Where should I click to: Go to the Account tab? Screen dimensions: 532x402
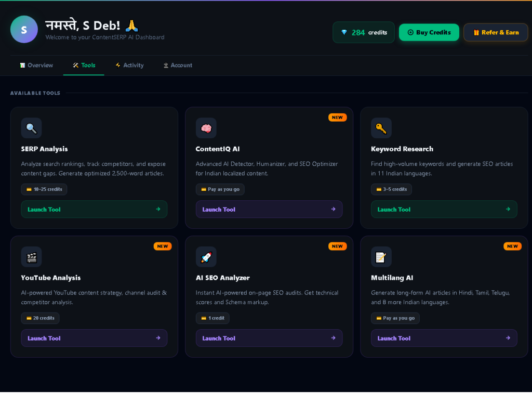click(x=178, y=65)
